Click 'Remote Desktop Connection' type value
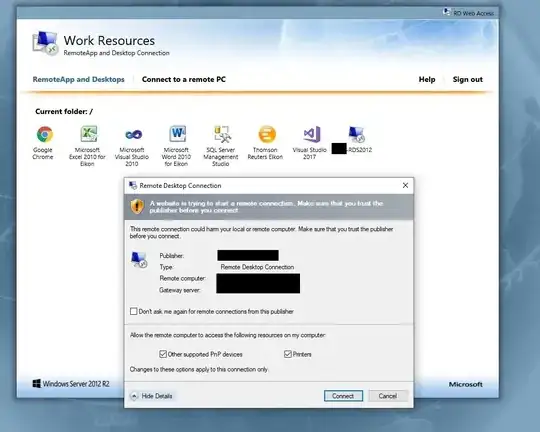 coord(257,267)
